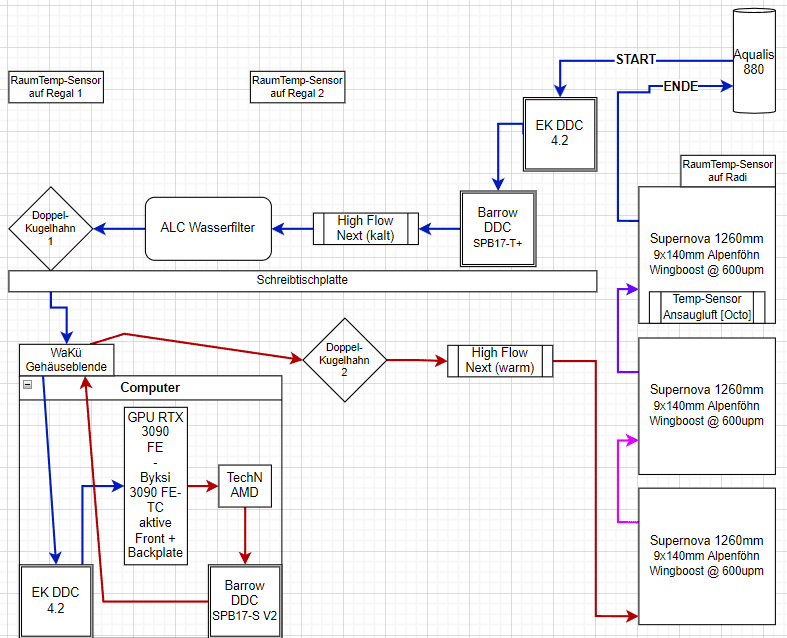Select the Barrow DDC SPB17-T+ box

click(498, 228)
